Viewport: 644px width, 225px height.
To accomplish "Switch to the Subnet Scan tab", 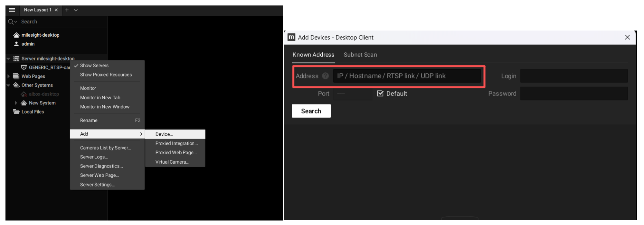I will pos(360,55).
